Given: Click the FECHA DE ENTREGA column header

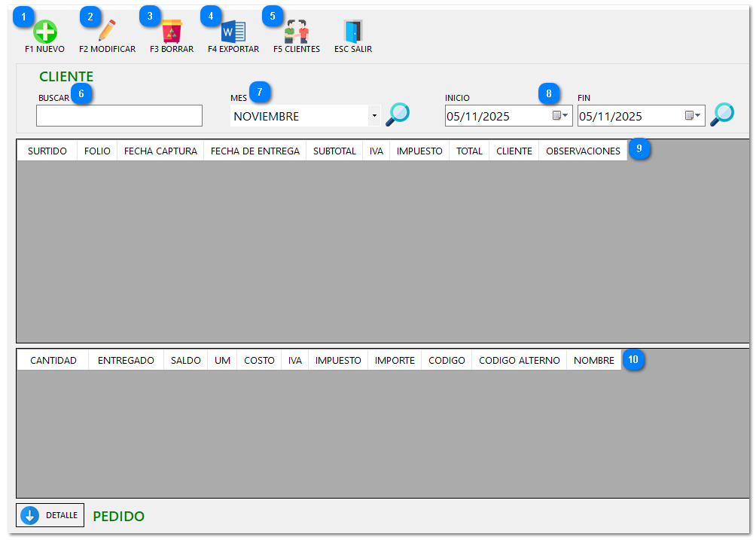Looking at the screenshot, I should click(x=255, y=151).
